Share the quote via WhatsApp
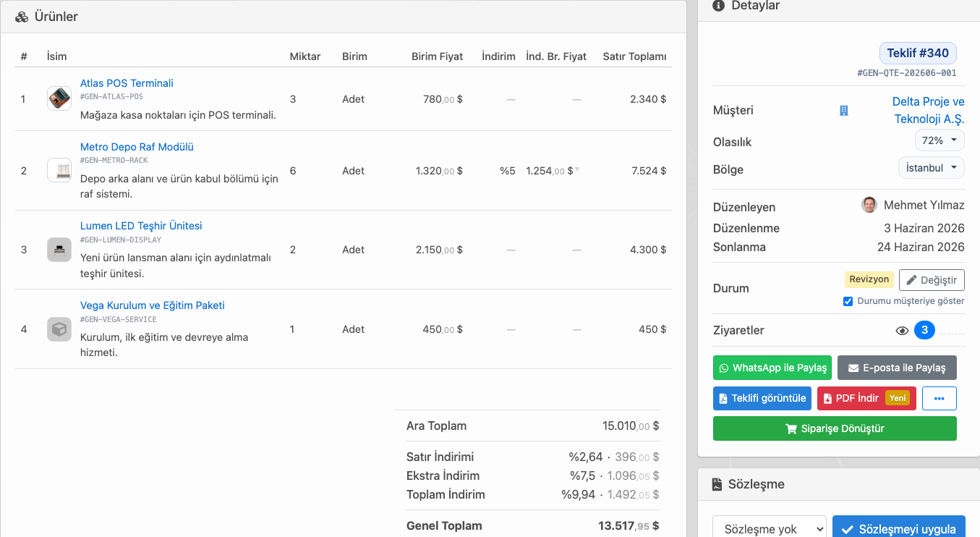980x537 pixels. [x=772, y=368]
